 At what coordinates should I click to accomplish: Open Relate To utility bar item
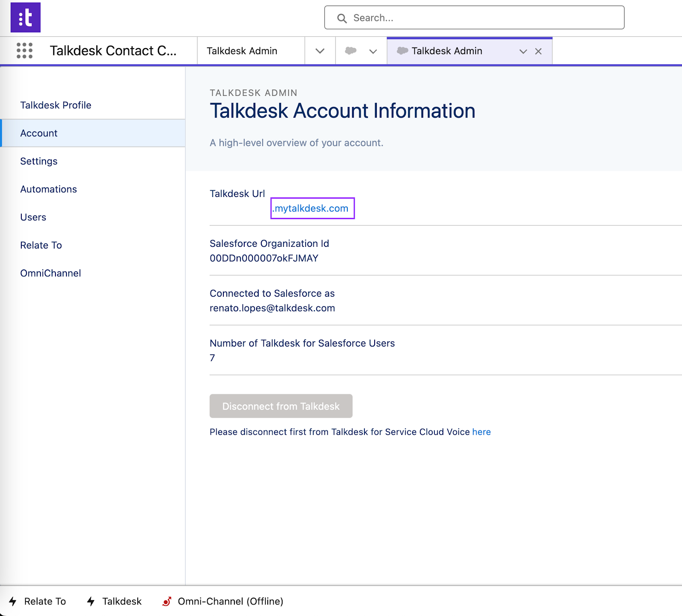point(38,601)
